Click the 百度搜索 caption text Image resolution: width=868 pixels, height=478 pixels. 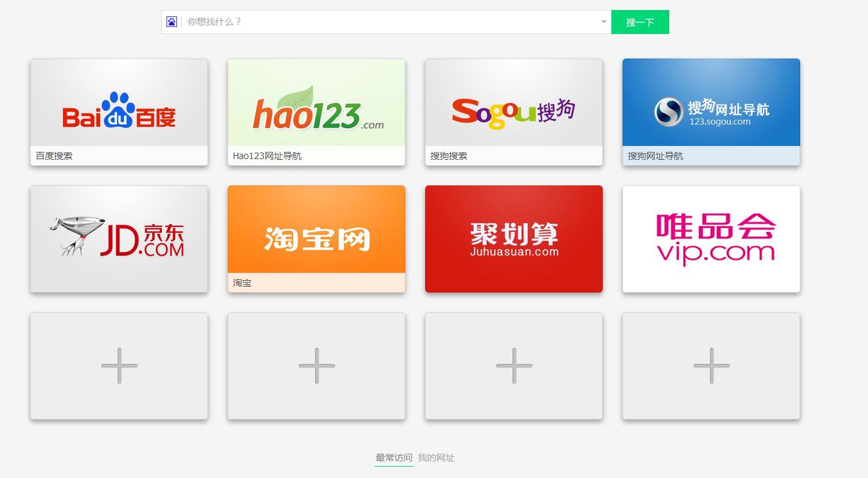[54, 156]
